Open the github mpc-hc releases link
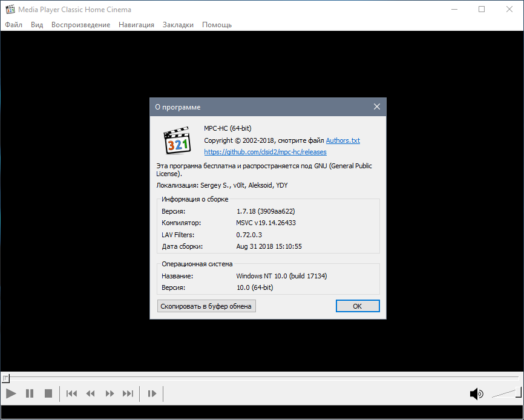 [x=266, y=152]
